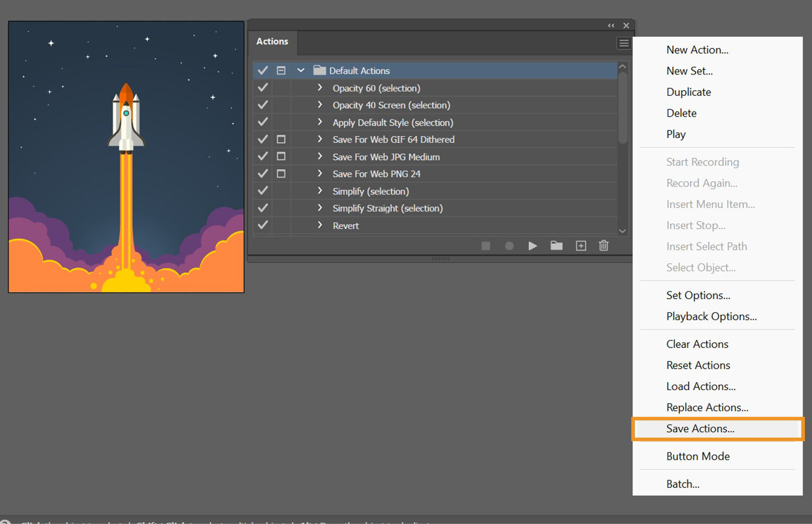
Task: Click the Play selection icon
Action: click(532, 246)
